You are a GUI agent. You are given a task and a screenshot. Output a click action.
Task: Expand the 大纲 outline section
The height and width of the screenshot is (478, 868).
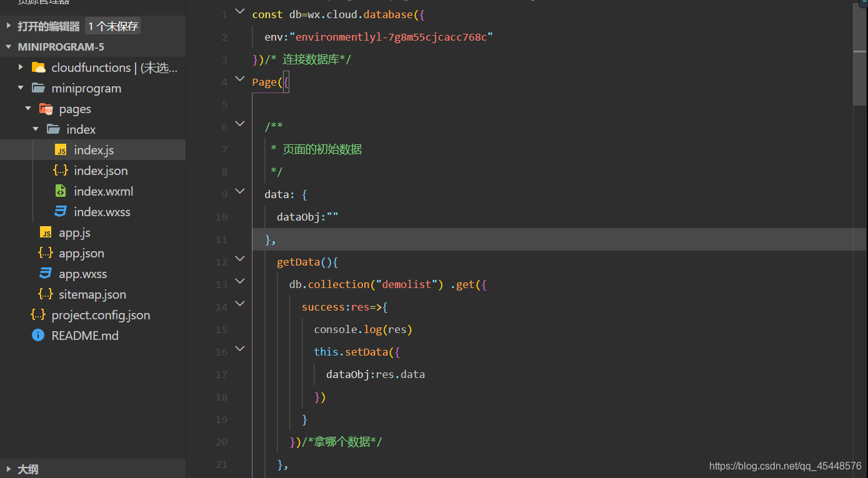(9, 469)
